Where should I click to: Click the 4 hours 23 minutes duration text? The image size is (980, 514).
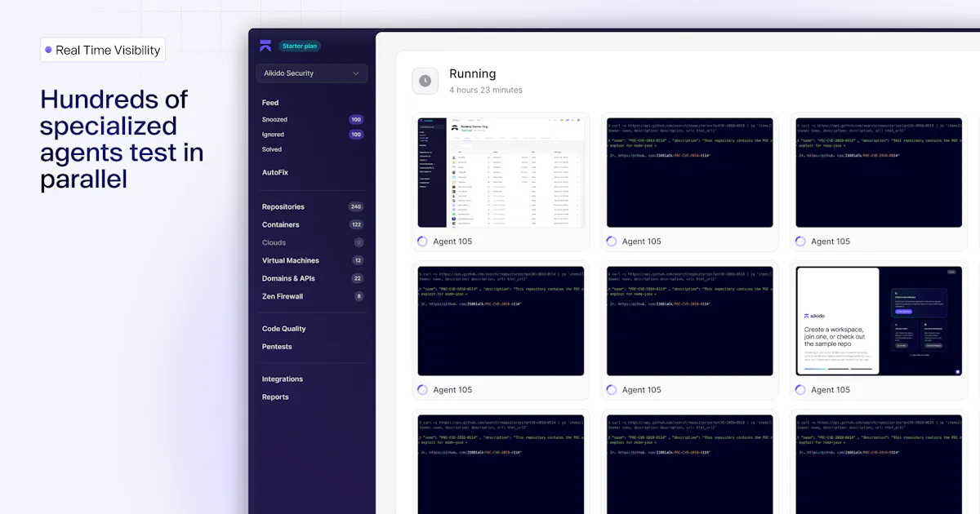pyautogui.click(x=486, y=90)
